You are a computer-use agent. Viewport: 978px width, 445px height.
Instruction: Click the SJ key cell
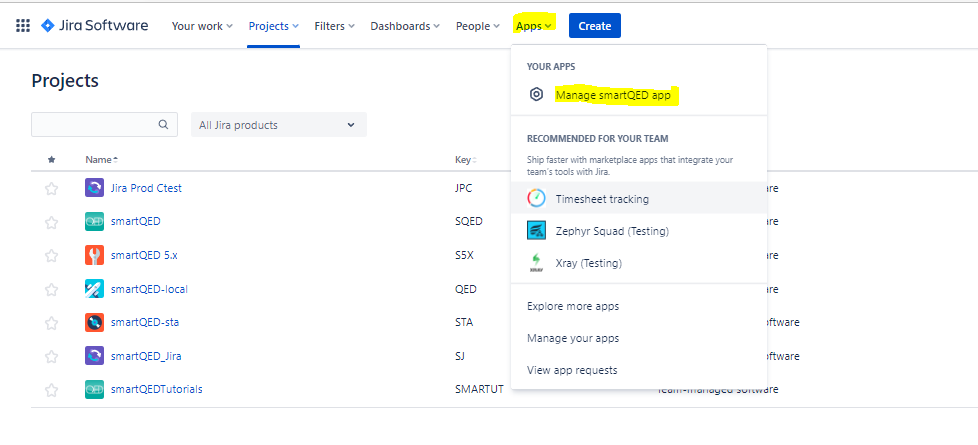tap(460, 356)
